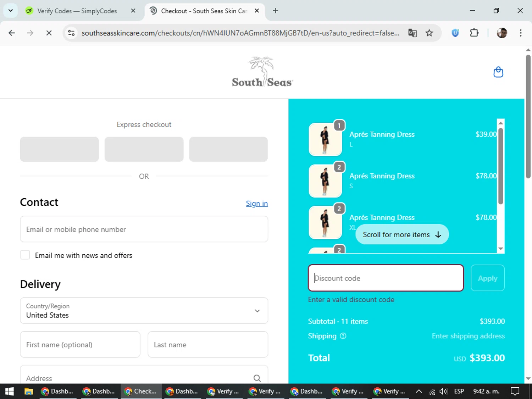Focus the Address field

pos(144,375)
